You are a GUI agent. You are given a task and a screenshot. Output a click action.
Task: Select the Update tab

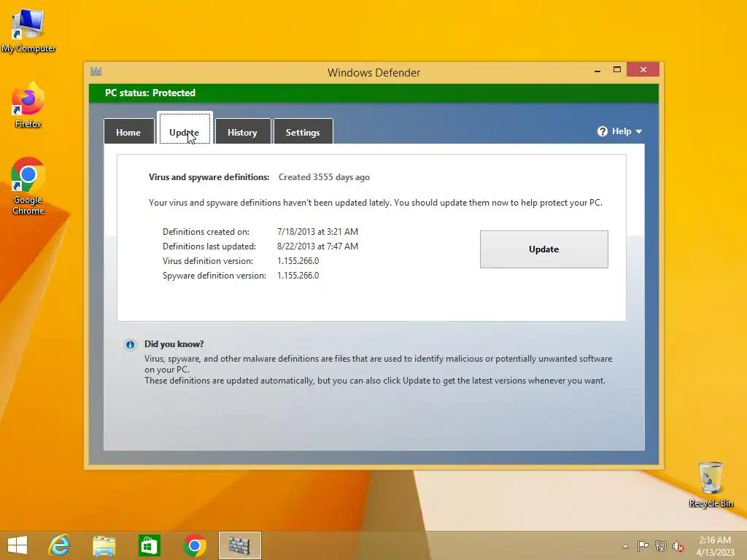(185, 128)
